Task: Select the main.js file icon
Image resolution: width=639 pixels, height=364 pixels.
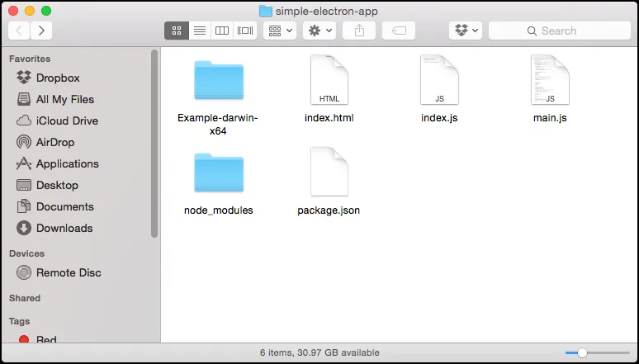Action: pos(550,80)
